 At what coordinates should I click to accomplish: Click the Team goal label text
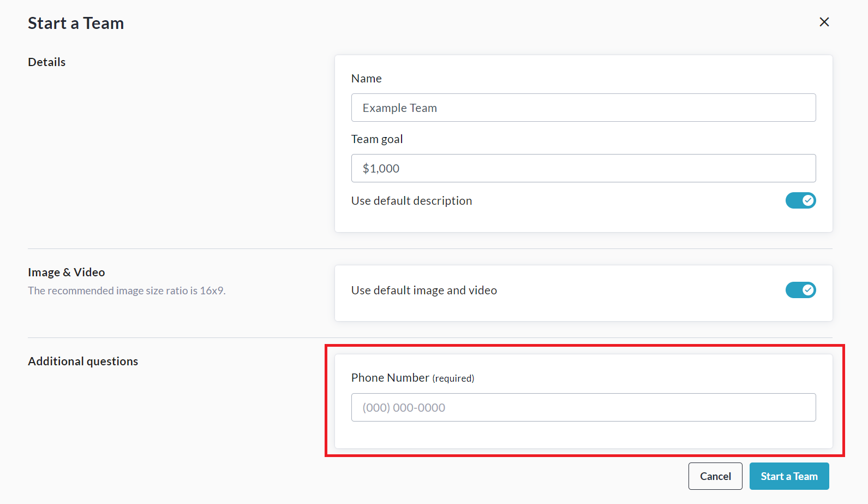pyautogui.click(x=377, y=139)
